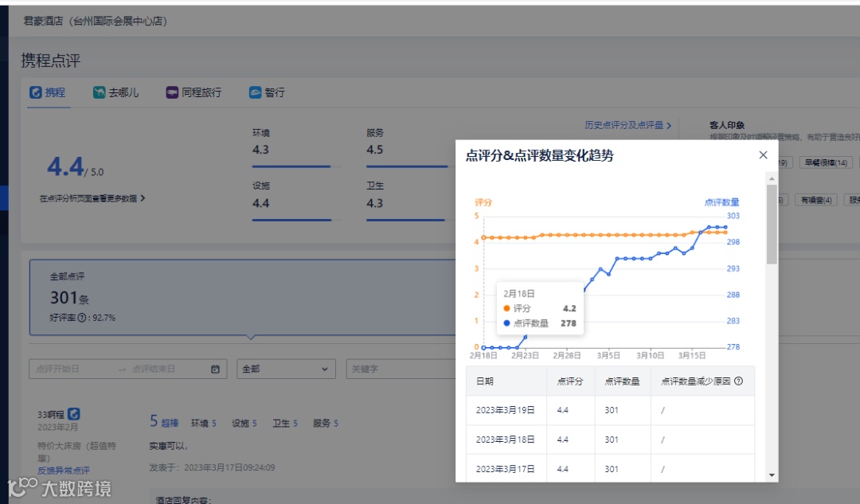Select the 全部点评 301条 card

point(243,297)
